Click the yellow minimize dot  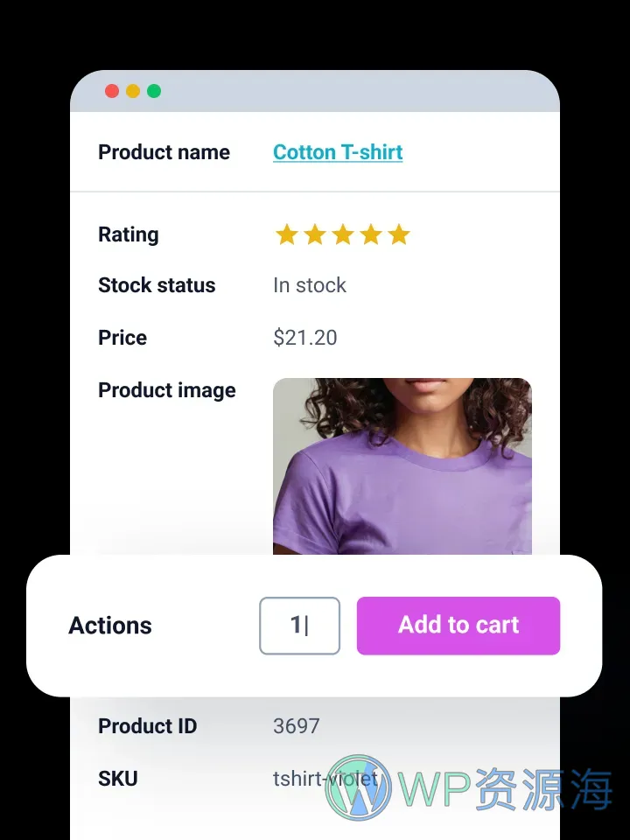point(133,91)
